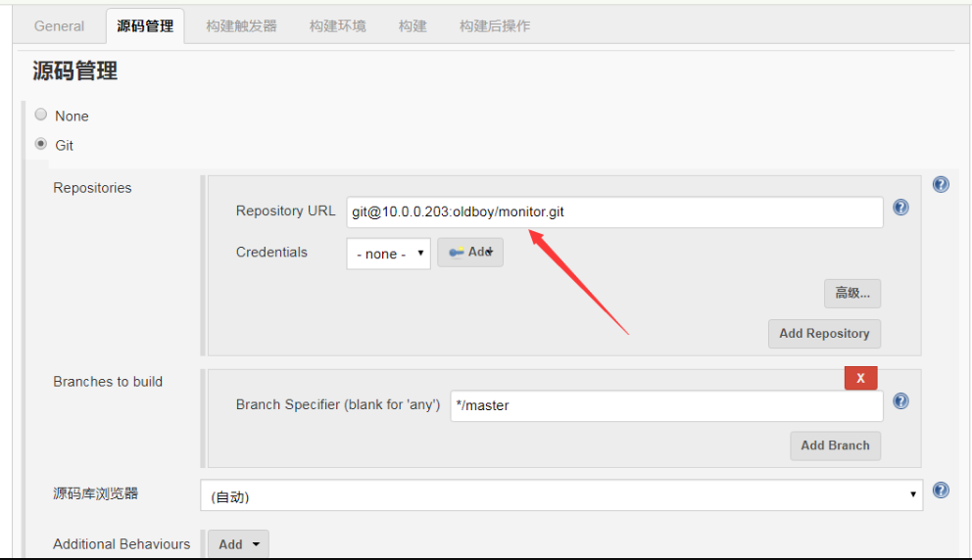Focus the Repository URL input field
This screenshot has width=972, height=560.
coord(615,211)
